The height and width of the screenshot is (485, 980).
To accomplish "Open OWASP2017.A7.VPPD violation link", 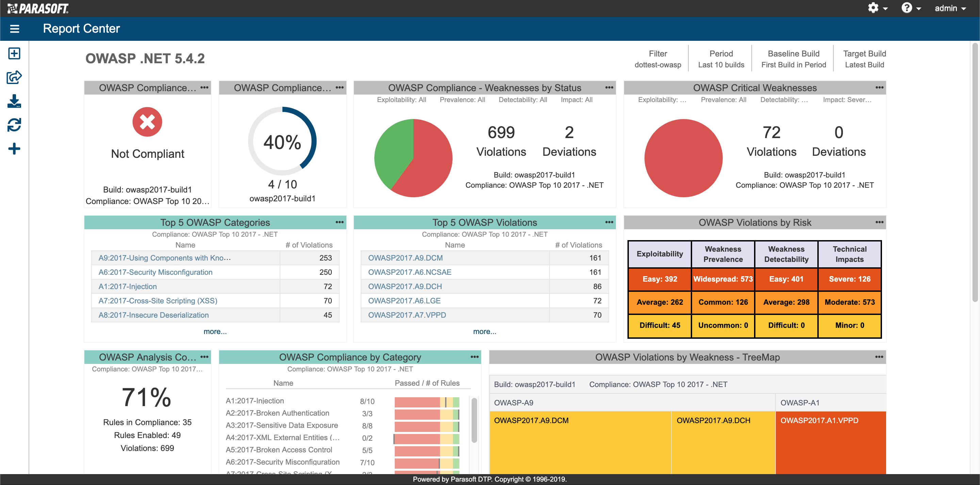I will (x=407, y=315).
